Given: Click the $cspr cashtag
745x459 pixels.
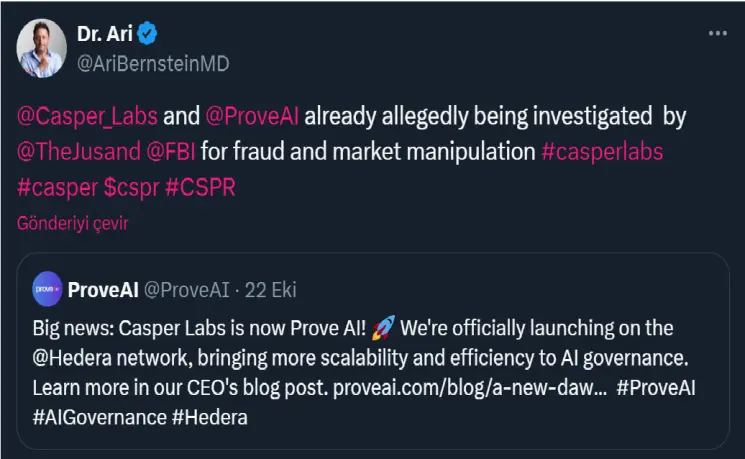Looking at the screenshot, I should point(131,187).
